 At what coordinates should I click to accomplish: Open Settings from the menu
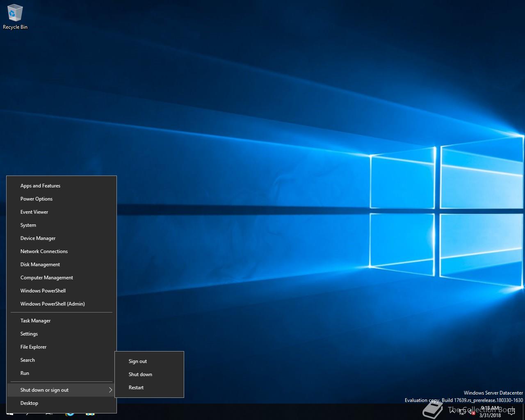(x=62, y=334)
